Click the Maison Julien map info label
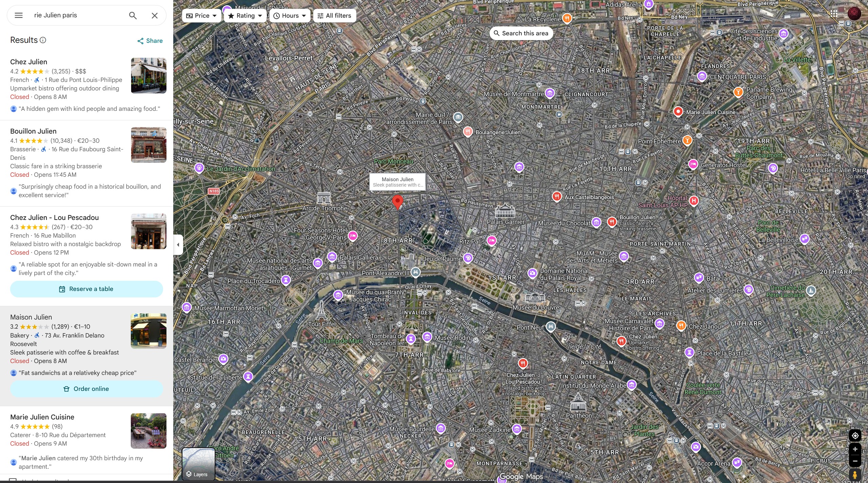The image size is (868, 483). pyautogui.click(x=397, y=182)
